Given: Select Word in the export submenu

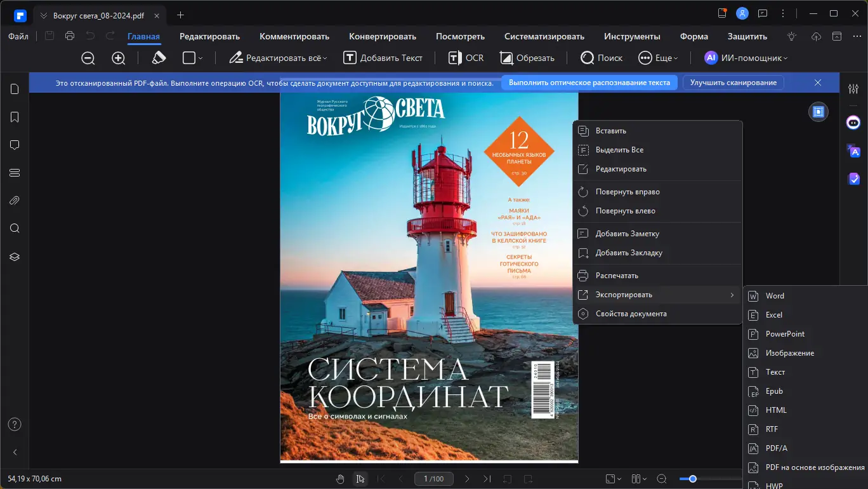Looking at the screenshot, I should (774, 296).
